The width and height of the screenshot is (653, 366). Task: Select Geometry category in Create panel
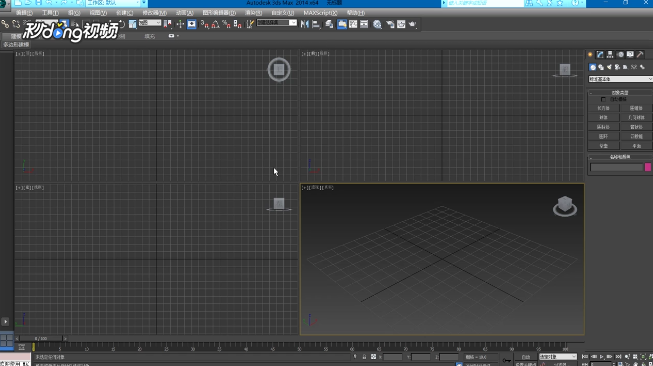[593, 67]
